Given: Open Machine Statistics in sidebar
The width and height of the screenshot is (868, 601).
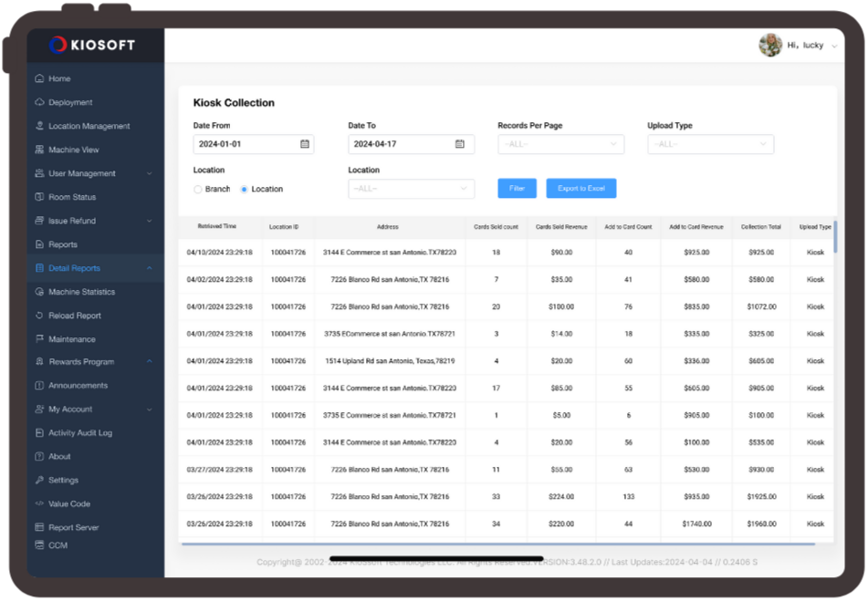Looking at the screenshot, I should (81, 292).
